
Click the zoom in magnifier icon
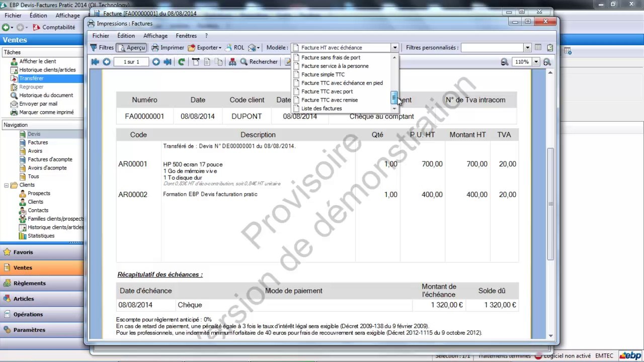(547, 62)
